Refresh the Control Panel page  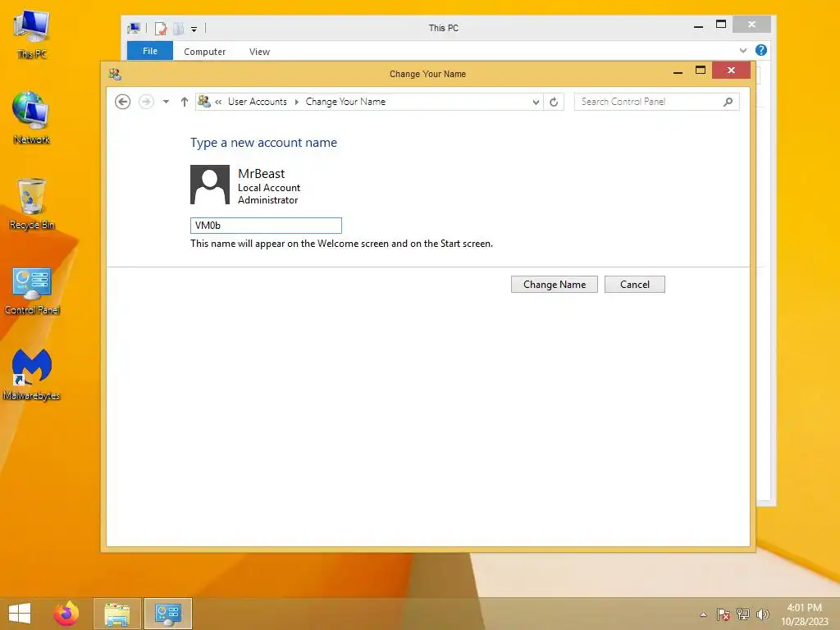tap(554, 102)
